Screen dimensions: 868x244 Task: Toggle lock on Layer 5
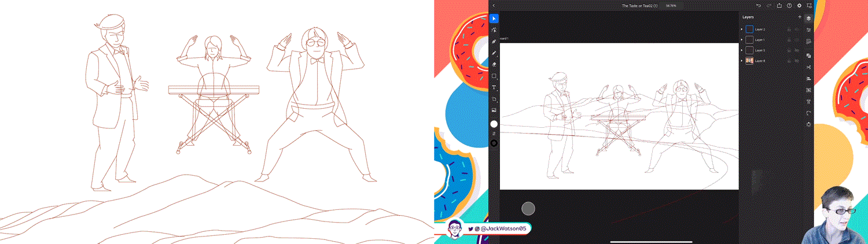pyautogui.click(x=789, y=51)
